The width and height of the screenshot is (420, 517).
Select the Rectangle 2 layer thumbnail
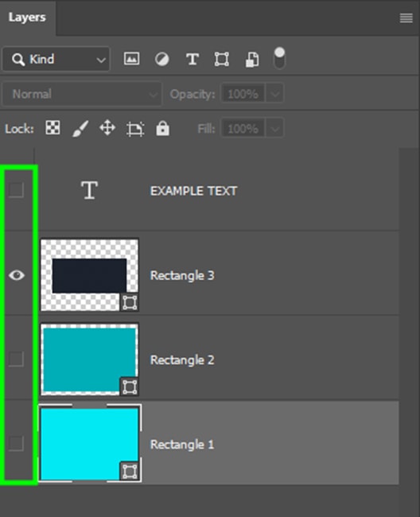click(89, 359)
